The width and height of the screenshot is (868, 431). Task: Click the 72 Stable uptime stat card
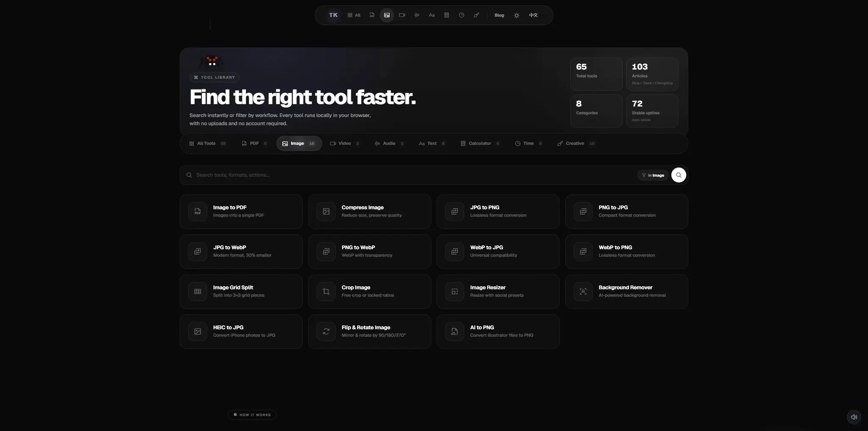coord(652,111)
